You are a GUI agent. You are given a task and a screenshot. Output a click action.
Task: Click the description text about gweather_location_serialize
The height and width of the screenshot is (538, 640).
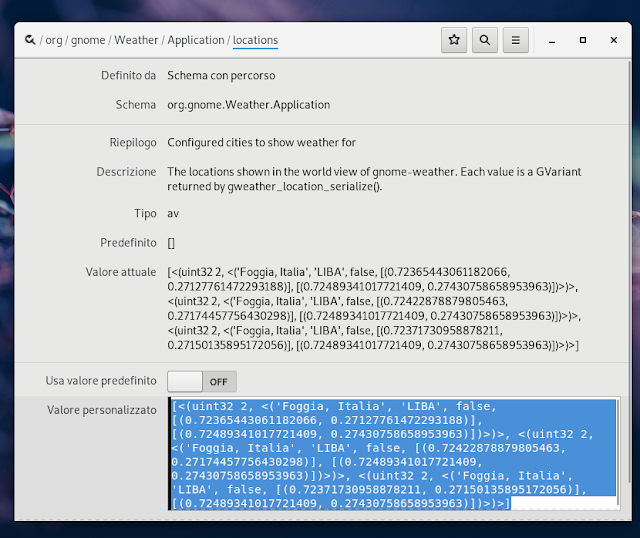[x=374, y=179]
